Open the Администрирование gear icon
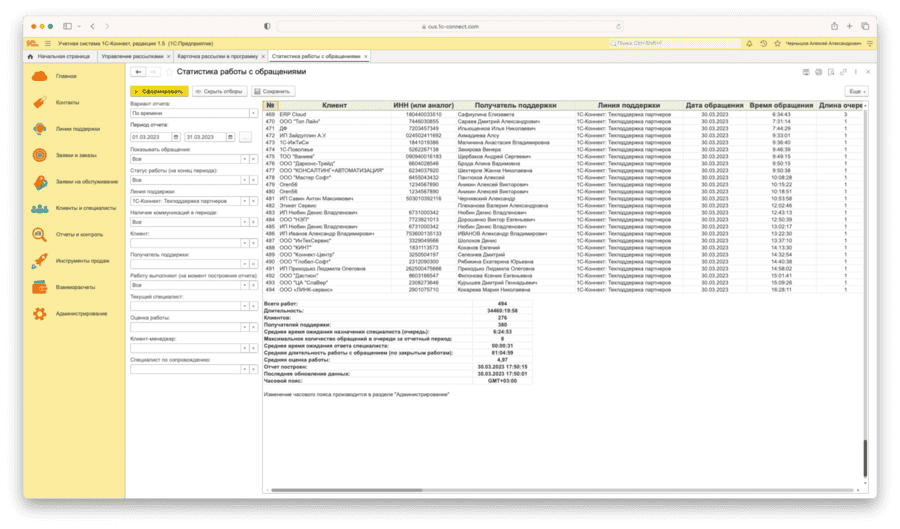The image size is (900, 529). tap(40, 314)
